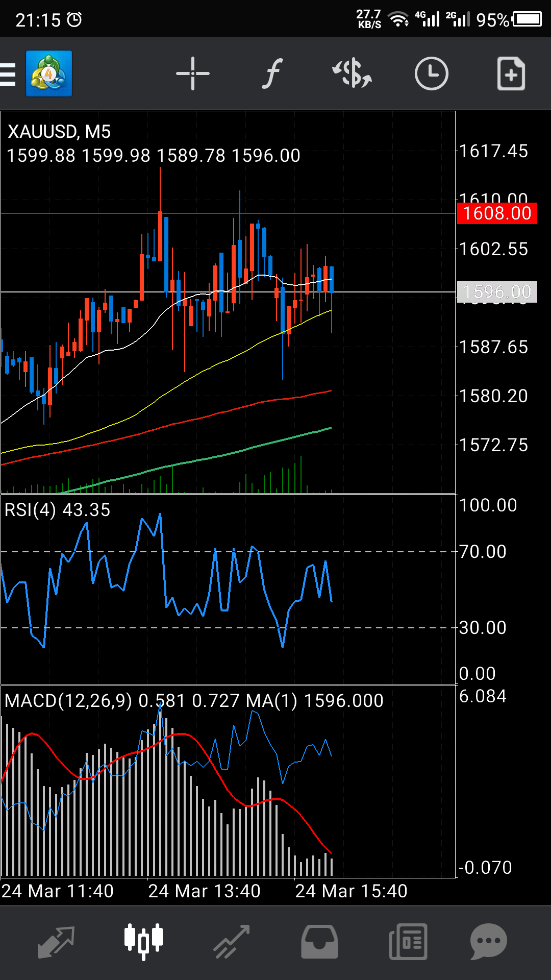Open the symbol switch dollar icon
Viewport: 551px width, 980px height.
tap(352, 73)
